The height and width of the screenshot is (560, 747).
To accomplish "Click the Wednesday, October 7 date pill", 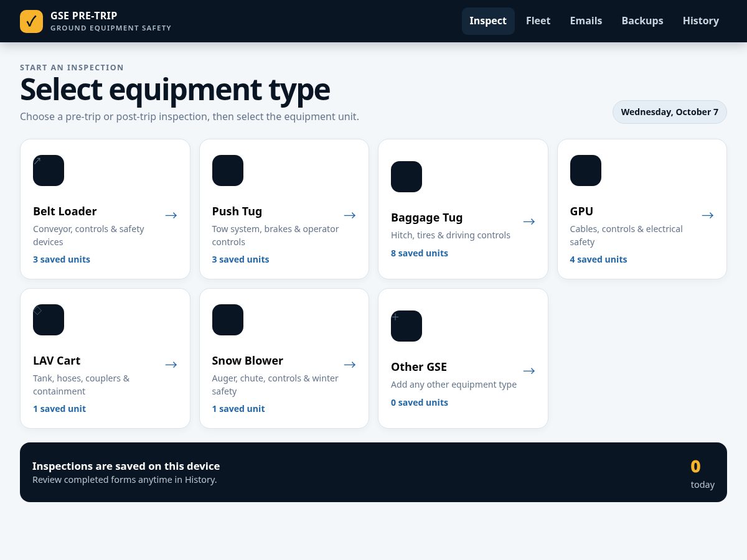I will coord(670,112).
